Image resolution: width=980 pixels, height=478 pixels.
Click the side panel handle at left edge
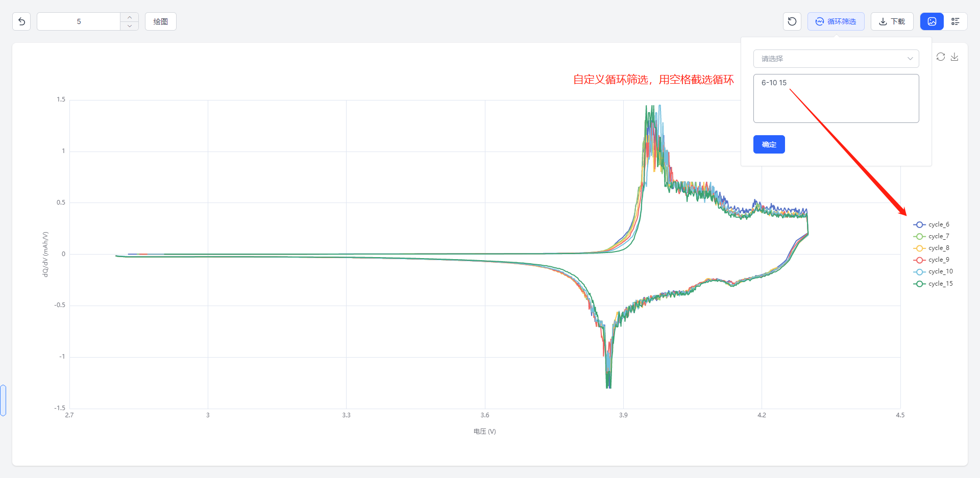coord(3,400)
